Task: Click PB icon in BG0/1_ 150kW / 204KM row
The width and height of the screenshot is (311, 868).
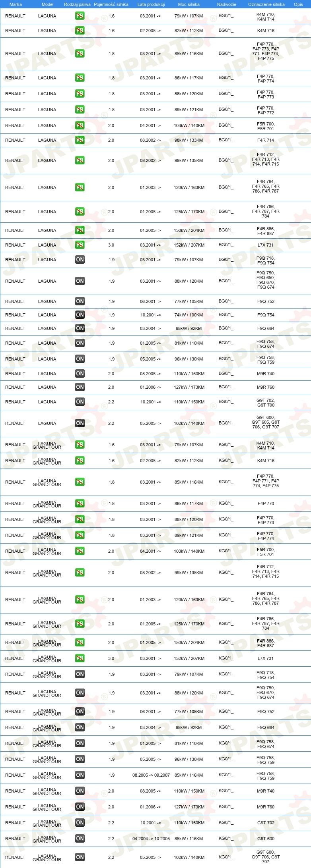Action: tap(80, 230)
